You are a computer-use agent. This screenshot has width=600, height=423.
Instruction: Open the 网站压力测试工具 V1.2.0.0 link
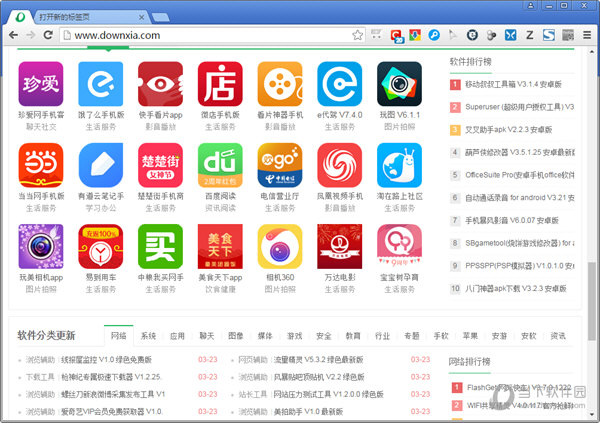tap(328, 394)
